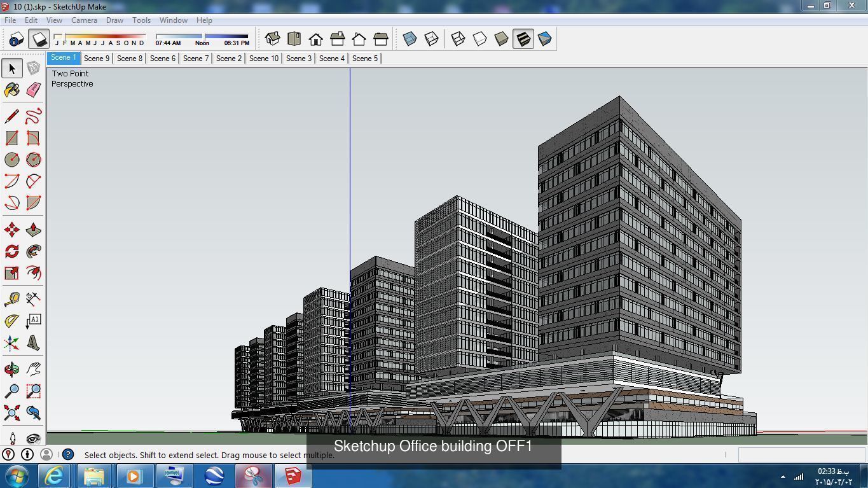
Task: Toggle X-ray face style
Action: coord(410,39)
